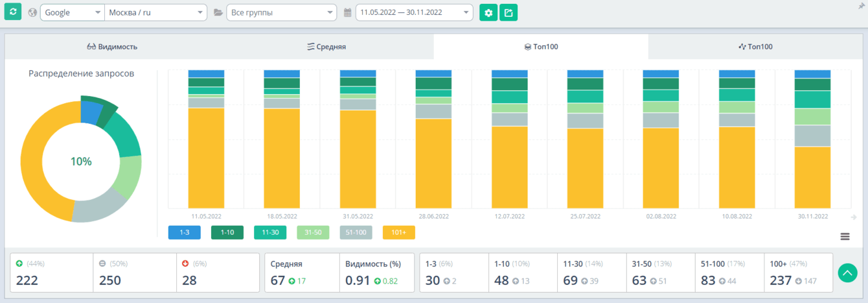
Task: Click the 11-30 card value 69
Action: tap(571, 280)
